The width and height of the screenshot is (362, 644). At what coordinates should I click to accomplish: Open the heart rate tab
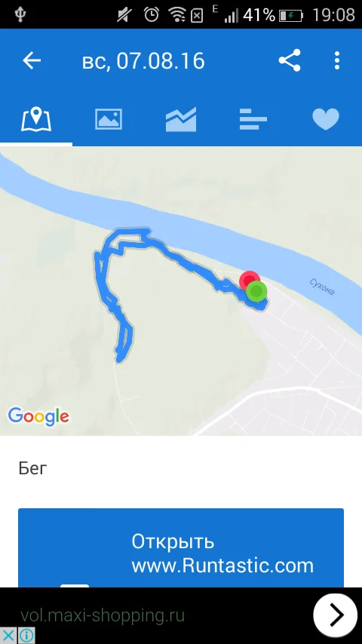326,119
